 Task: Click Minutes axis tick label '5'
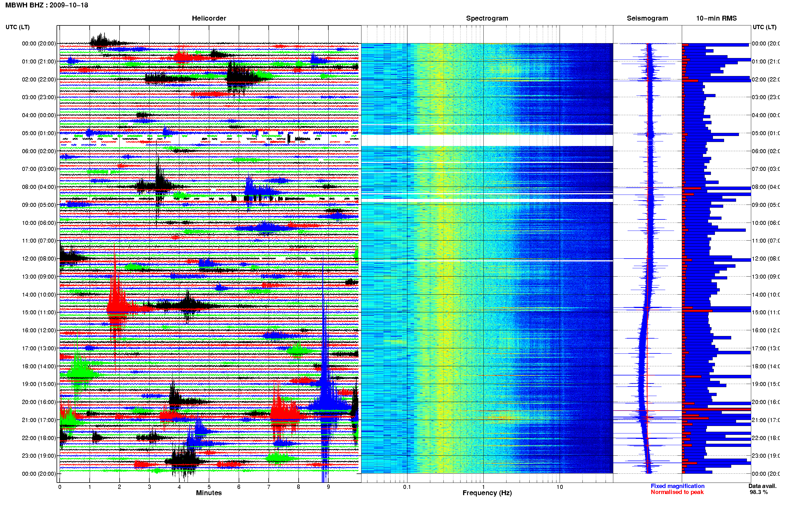(209, 487)
